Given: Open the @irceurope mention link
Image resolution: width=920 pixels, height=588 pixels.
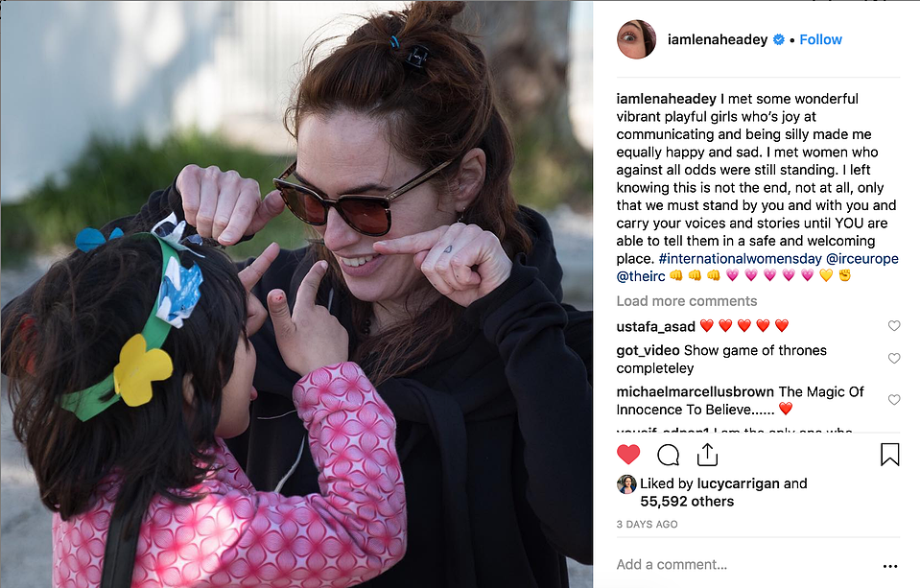Looking at the screenshot, I should pyautogui.click(x=861, y=259).
